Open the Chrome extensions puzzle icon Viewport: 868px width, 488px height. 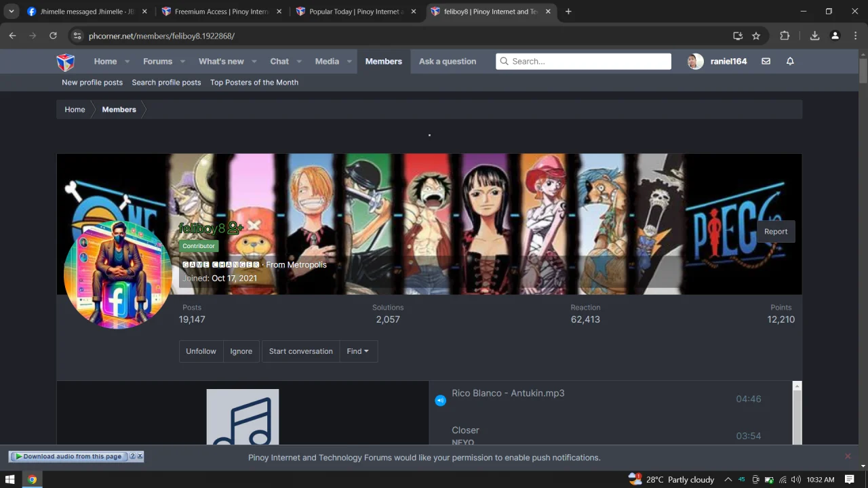pos(785,36)
